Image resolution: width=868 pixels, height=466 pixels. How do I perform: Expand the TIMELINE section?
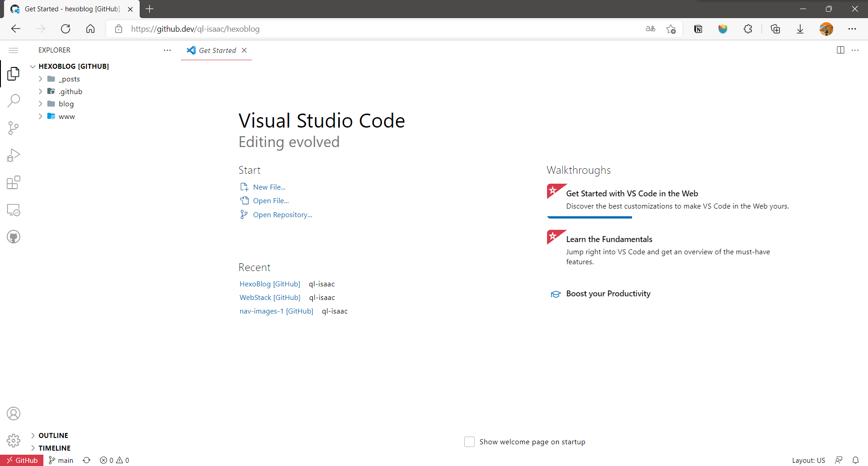tap(54, 448)
